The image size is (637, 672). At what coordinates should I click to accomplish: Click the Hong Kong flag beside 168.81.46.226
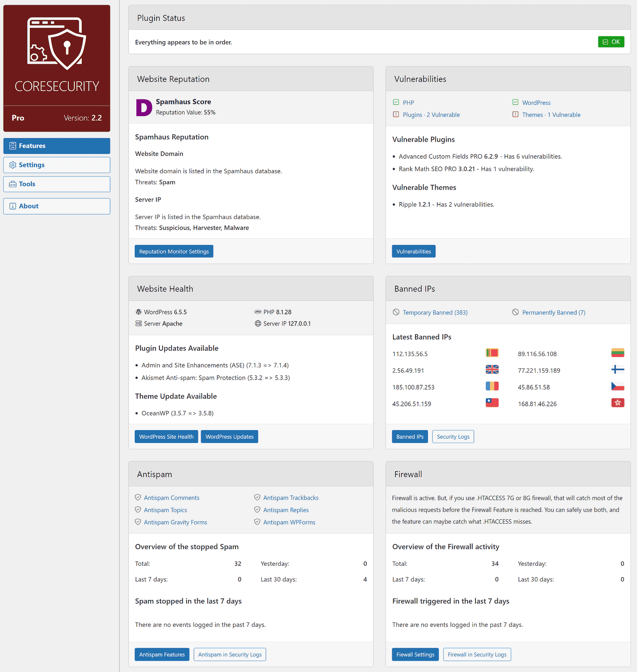(x=617, y=403)
